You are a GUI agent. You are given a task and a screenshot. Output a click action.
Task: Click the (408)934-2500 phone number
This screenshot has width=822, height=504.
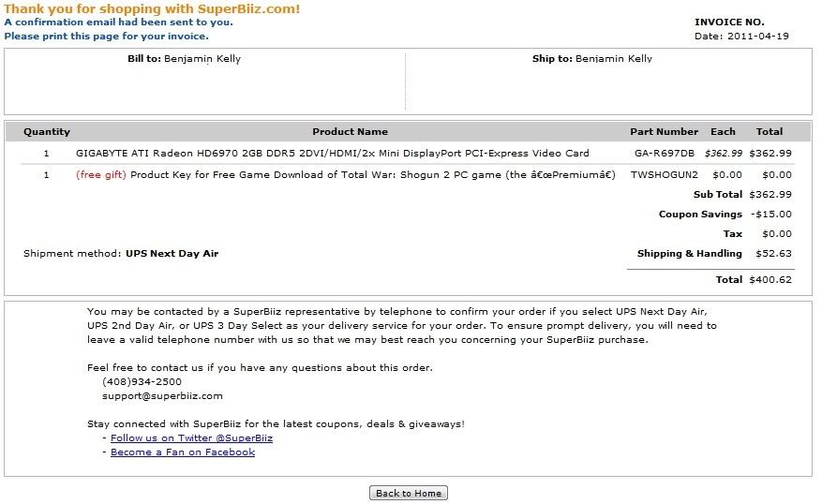pyautogui.click(x=142, y=381)
